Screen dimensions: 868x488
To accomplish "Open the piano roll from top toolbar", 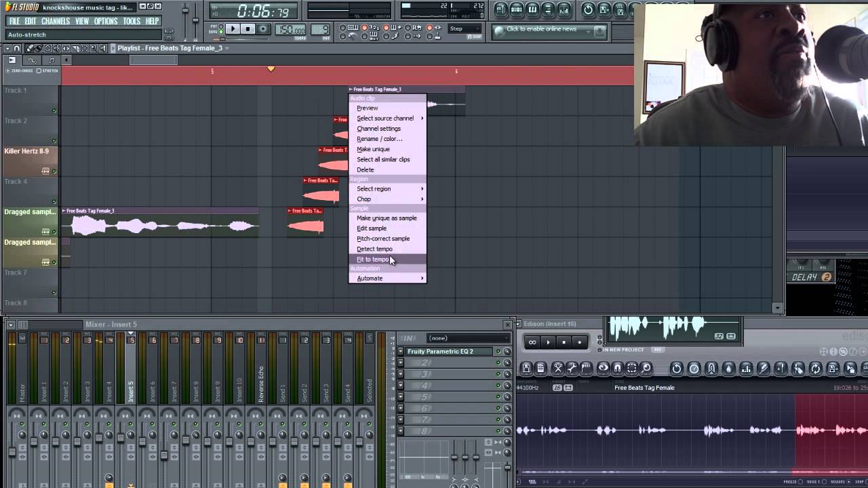I will [x=532, y=9].
